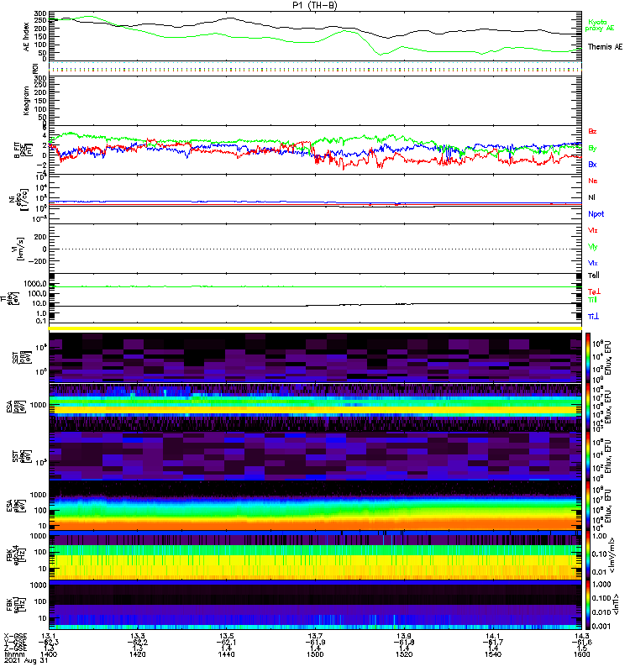
Task: Select the red "Vix" velocity legend entry
Action: coord(593,230)
